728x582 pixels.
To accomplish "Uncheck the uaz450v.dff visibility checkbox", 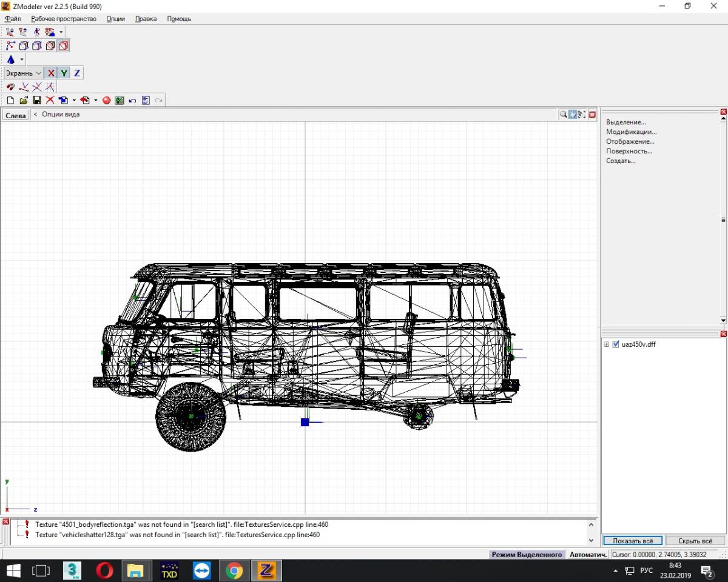I will [616, 344].
